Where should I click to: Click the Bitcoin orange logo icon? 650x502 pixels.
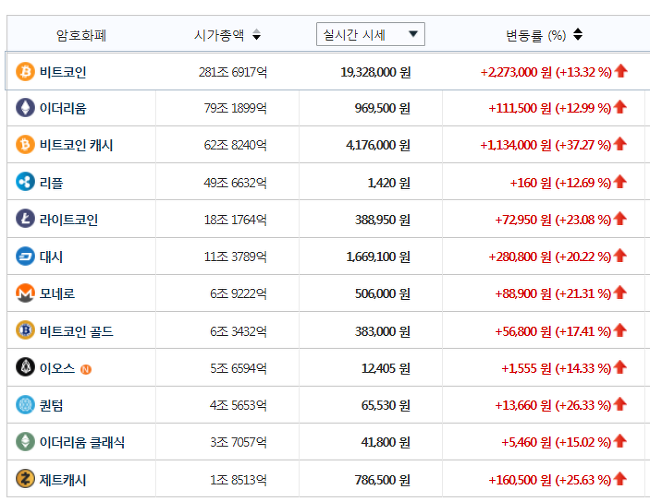25,72
